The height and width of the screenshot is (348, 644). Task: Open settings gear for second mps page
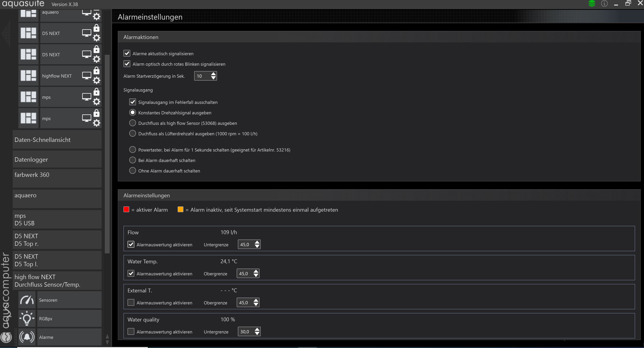point(97,123)
